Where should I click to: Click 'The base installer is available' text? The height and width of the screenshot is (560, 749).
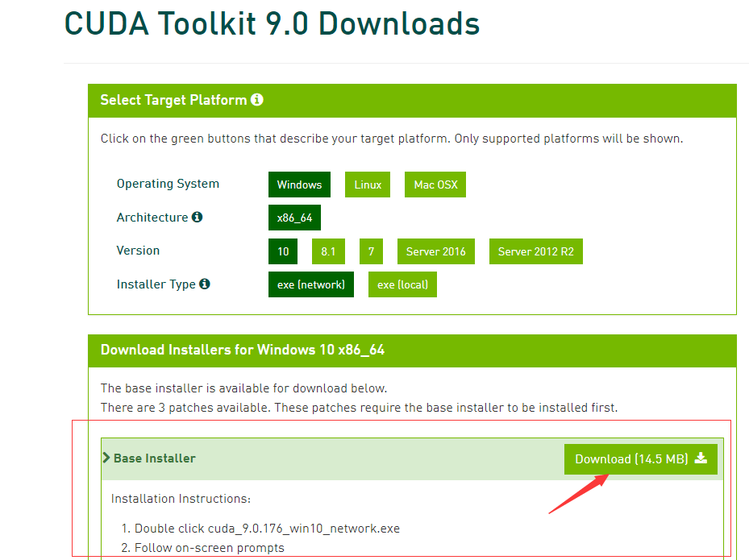click(243, 388)
